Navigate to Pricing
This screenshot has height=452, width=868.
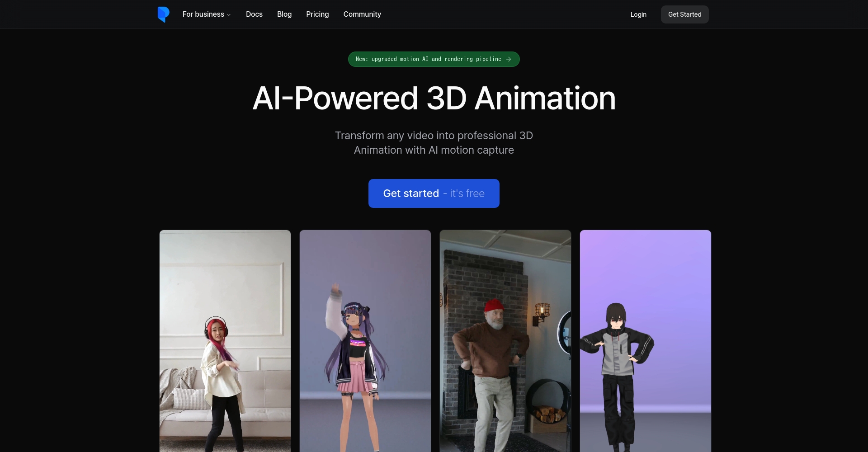tap(317, 14)
